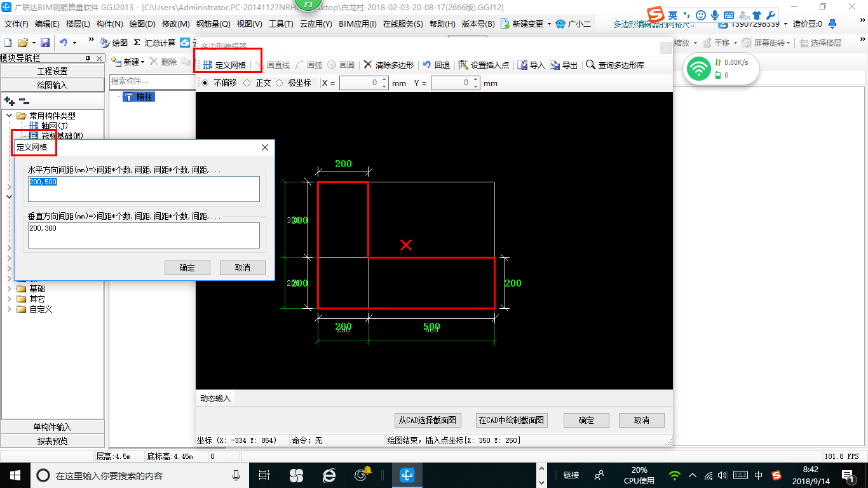
Task: Click the horizontal spacing field containing 200,500
Action: (x=144, y=189)
